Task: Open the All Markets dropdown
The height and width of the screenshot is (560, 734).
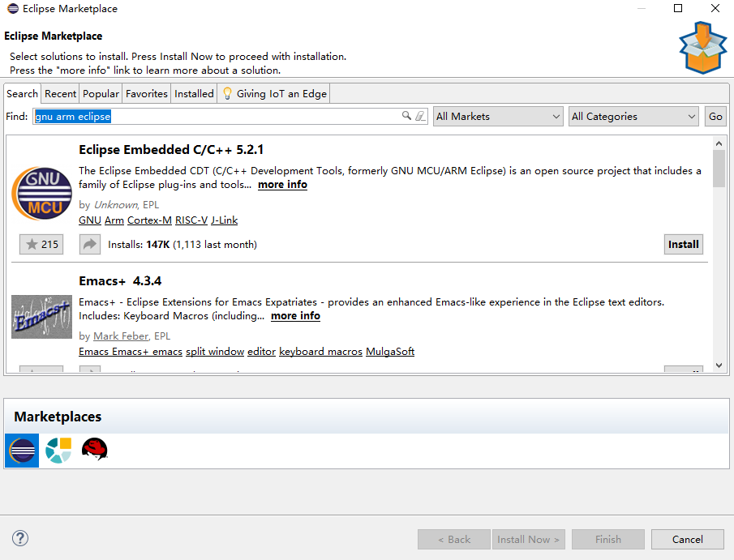Action: (x=498, y=117)
